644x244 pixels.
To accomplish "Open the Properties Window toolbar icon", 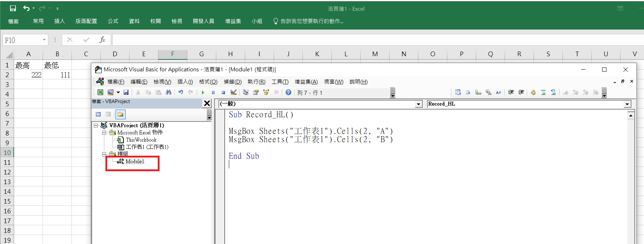I will coord(256,92).
